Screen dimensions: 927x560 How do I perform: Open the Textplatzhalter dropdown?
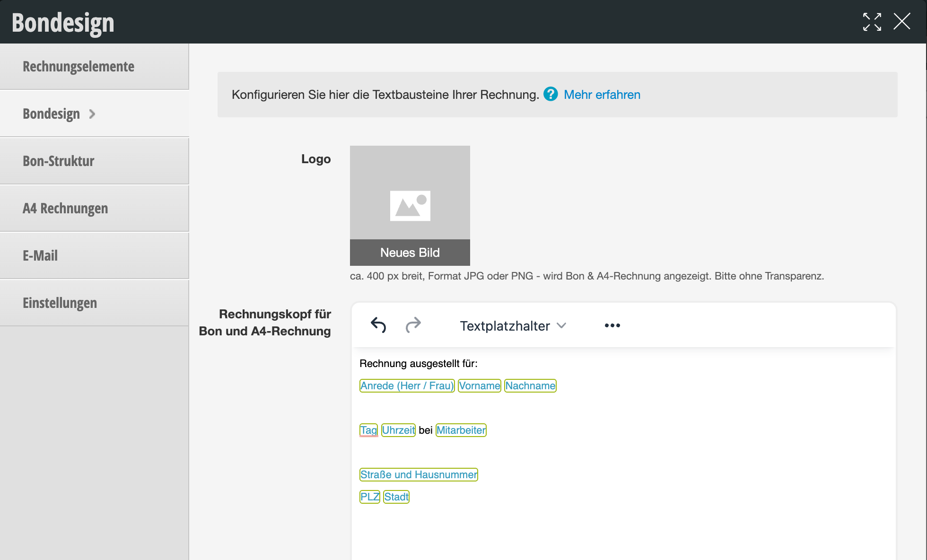513,326
